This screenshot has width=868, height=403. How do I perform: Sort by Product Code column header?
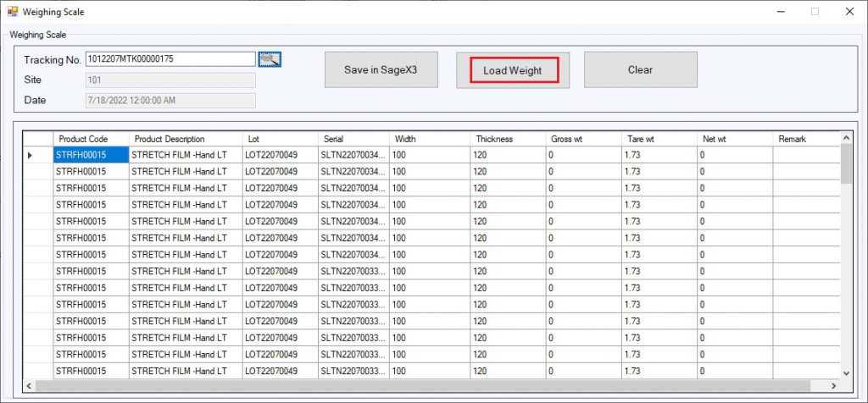[92, 139]
